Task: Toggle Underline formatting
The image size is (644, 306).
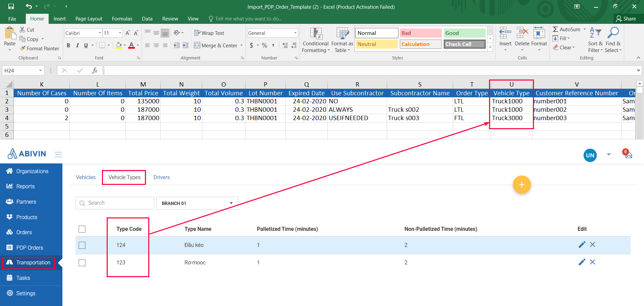Action: coord(86,45)
